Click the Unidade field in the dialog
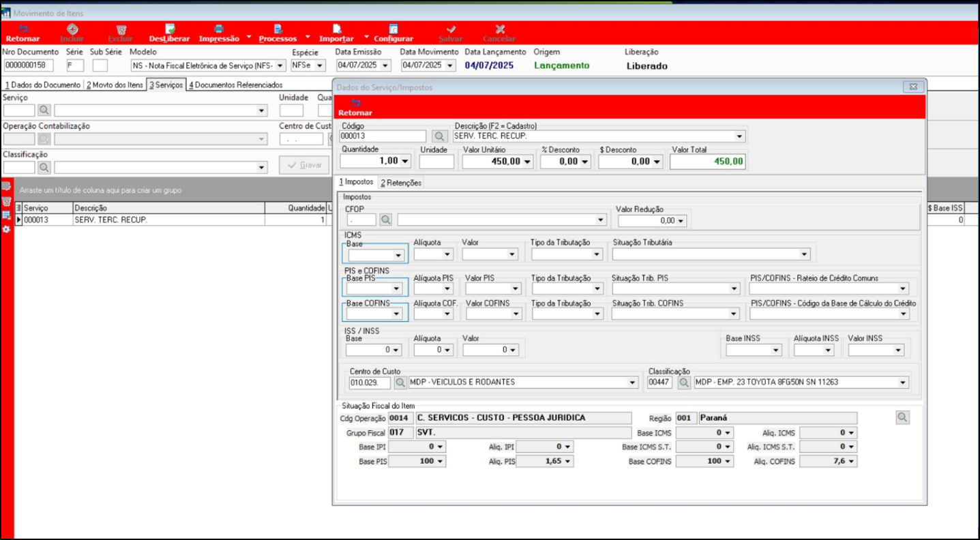980x540 pixels. (x=436, y=162)
